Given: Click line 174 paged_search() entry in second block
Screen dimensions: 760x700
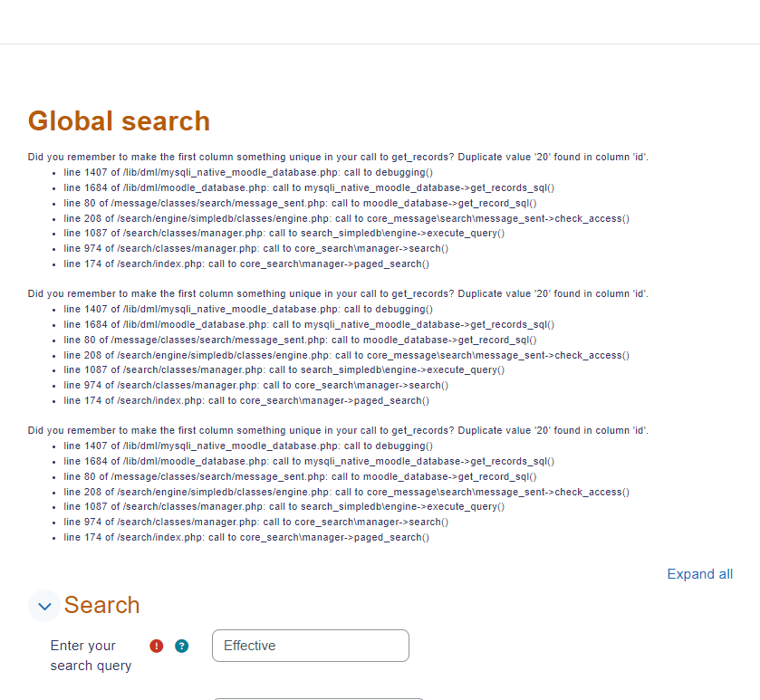Looking at the screenshot, I should pos(246,400).
